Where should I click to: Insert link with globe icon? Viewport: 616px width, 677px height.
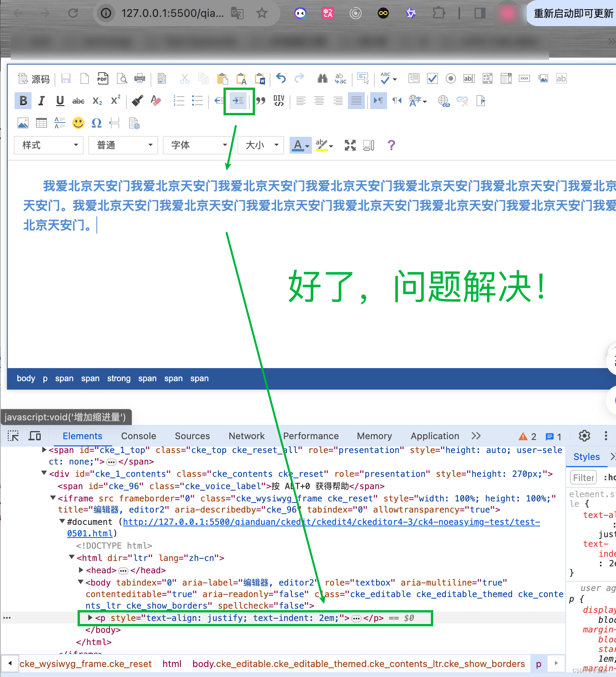click(444, 101)
